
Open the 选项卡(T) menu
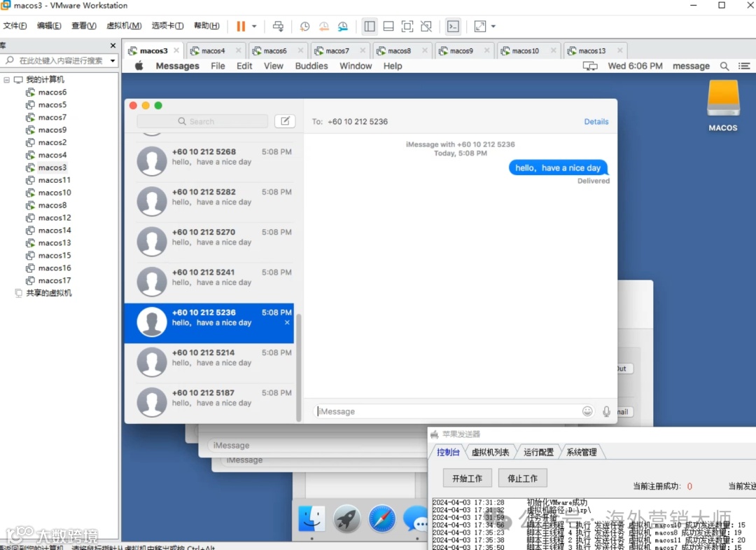pyautogui.click(x=167, y=25)
